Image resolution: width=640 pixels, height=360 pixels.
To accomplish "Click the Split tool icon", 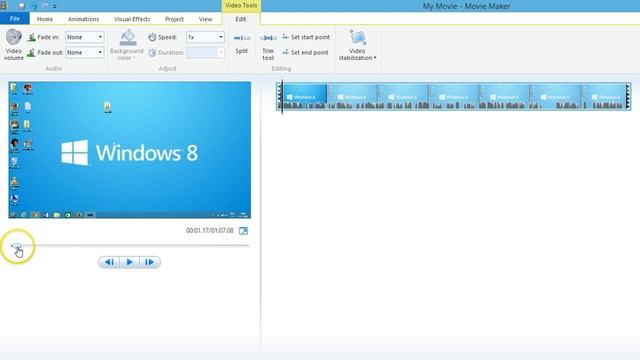I will click(x=242, y=38).
